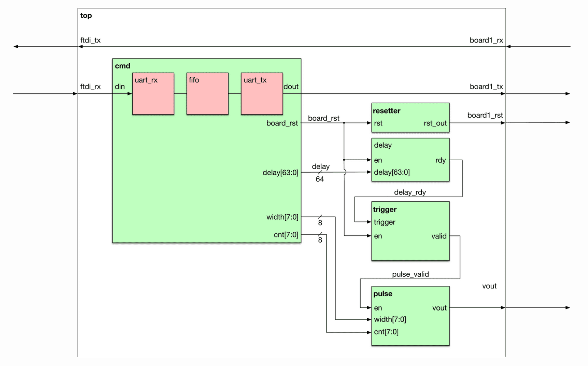Screen dimensions: 588x366
Task: Select the pulse module block
Action: click(410, 315)
